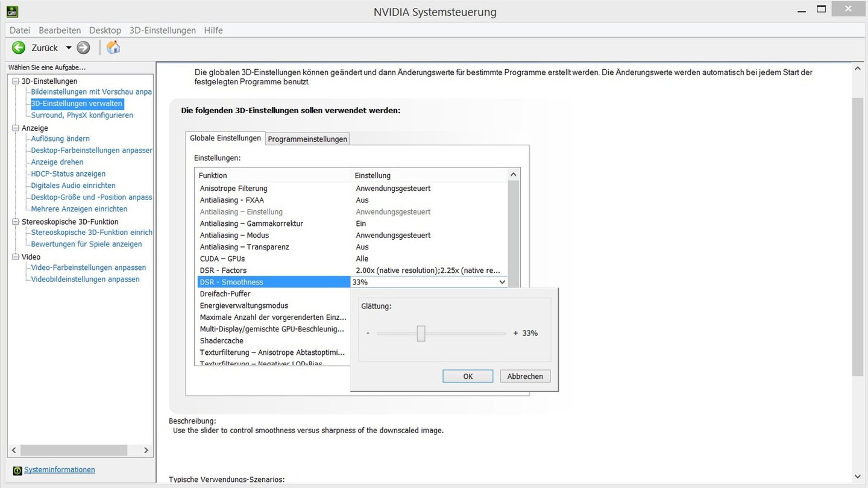Collapse the Stereoskopische 3D-Funktion node
868x488 pixels.
(16, 222)
